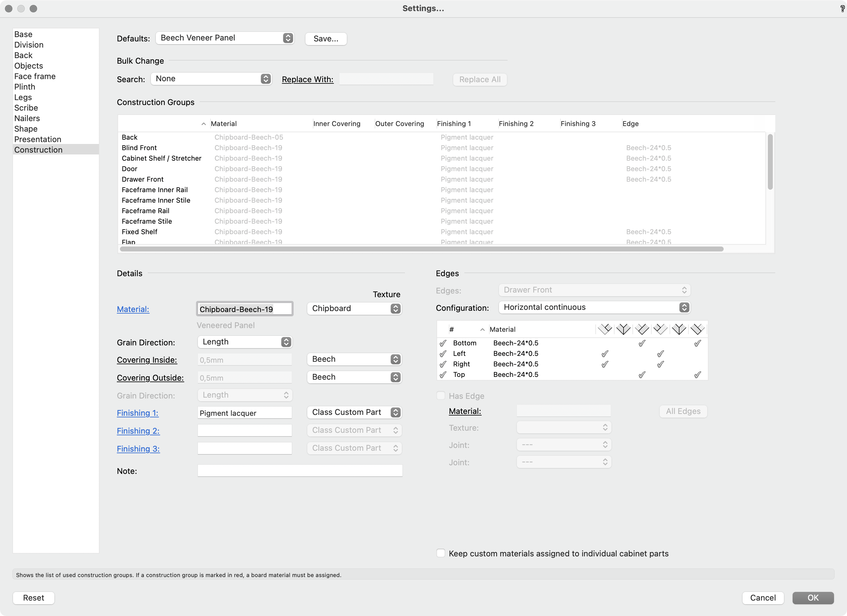Click the Note input field

click(x=300, y=470)
